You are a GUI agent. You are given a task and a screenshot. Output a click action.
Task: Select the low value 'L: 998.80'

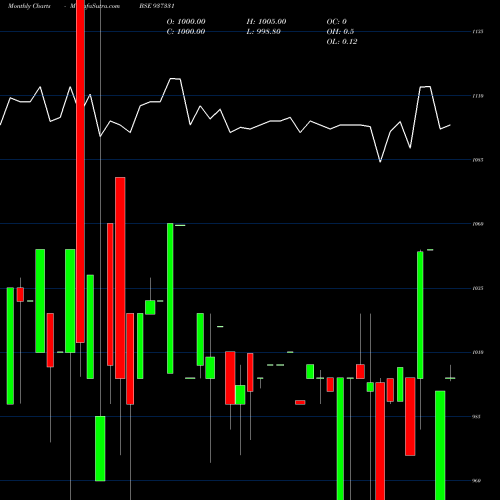point(264,32)
